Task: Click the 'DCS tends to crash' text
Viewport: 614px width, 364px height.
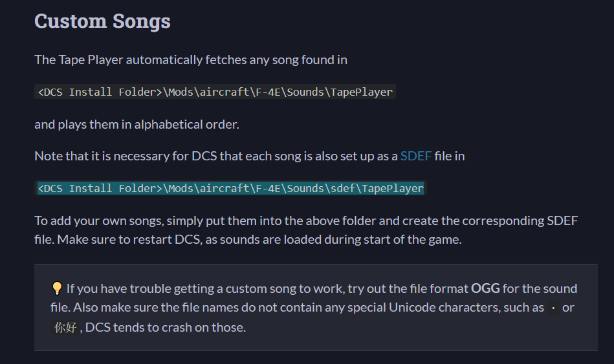Action: click(166, 327)
